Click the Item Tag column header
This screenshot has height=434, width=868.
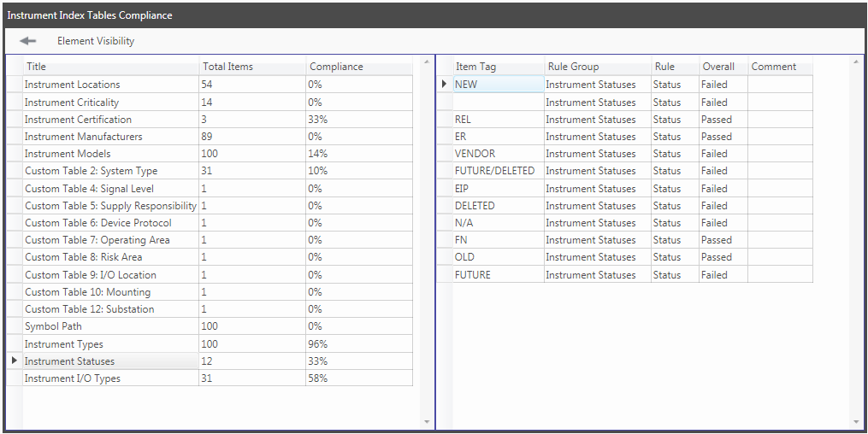click(x=498, y=67)
